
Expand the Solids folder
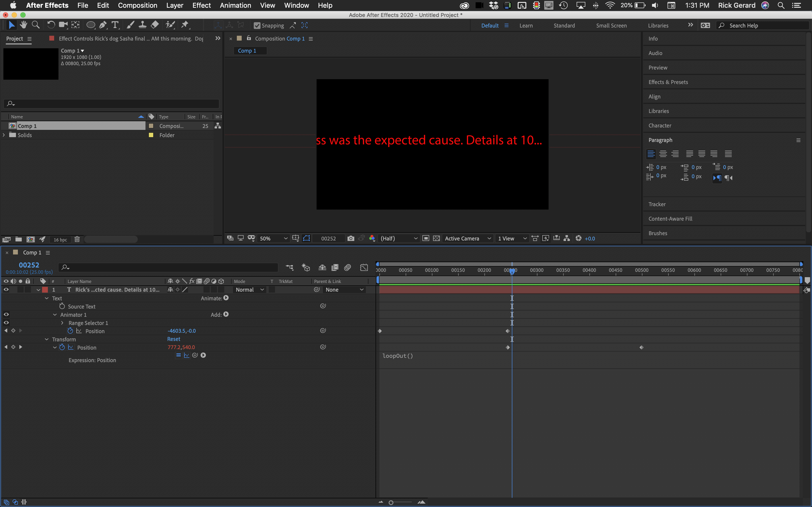[4, 135]
